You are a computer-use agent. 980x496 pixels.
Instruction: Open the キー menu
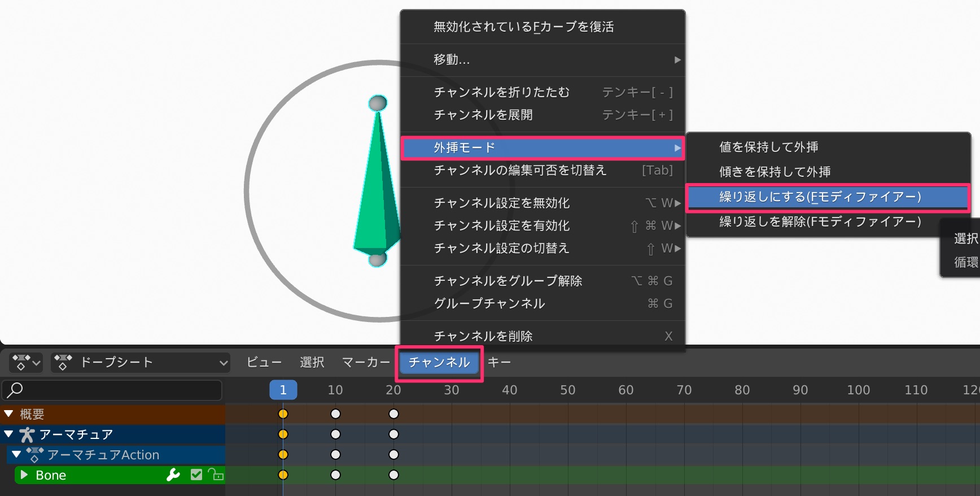tap(499, 362)
